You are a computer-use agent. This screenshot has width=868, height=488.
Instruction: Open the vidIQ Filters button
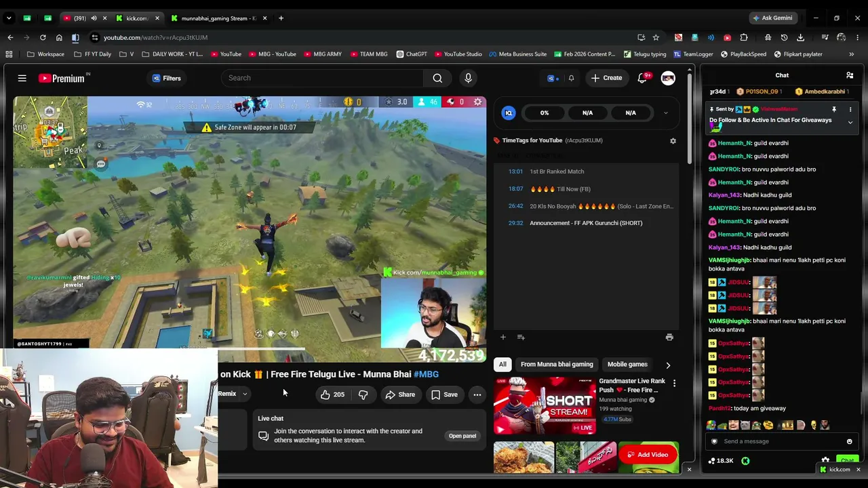coord(166,78)
